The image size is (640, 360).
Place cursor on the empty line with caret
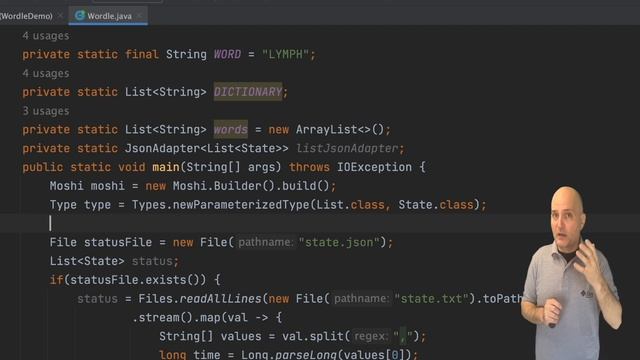[x=320, y=223]
